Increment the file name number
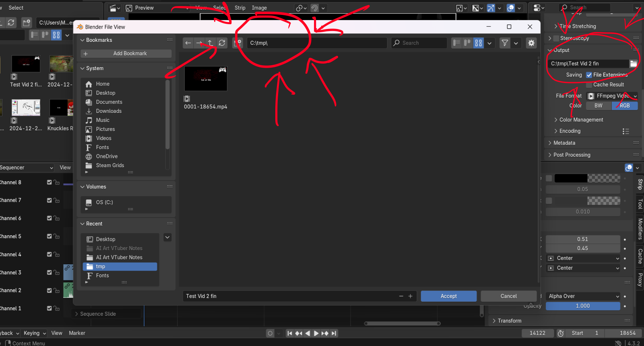Screen dimensions: 644x346 (410, 296)
